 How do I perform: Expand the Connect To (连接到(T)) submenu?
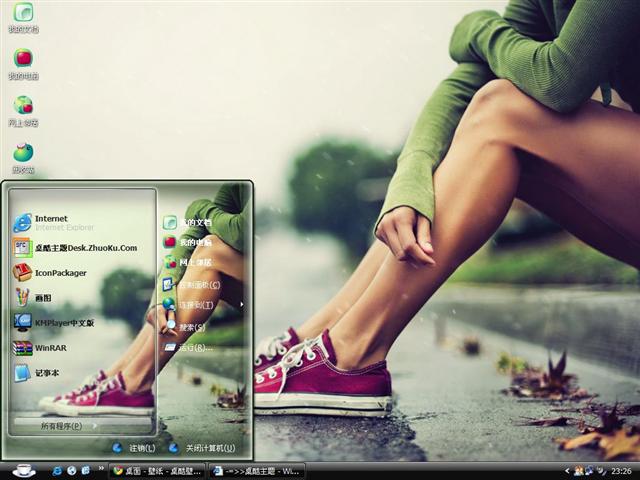point(203,304)
